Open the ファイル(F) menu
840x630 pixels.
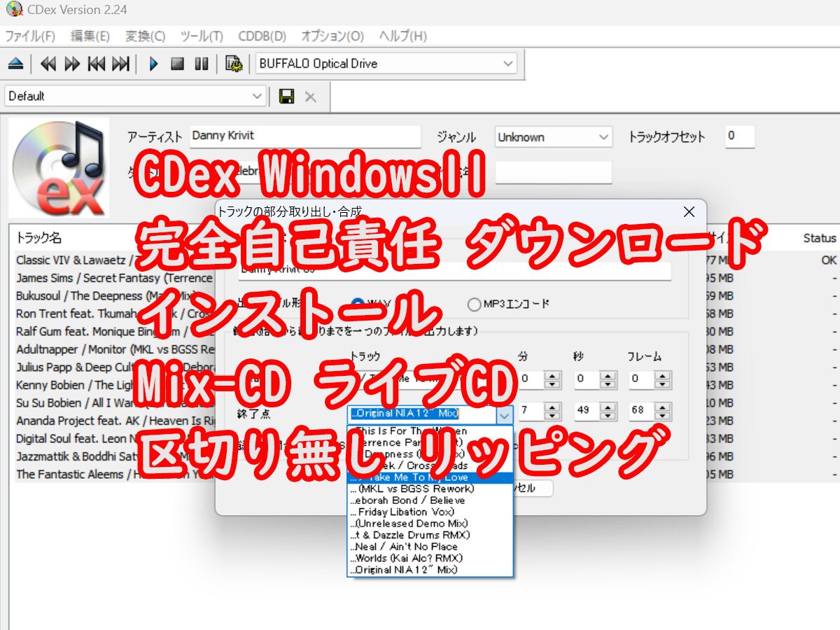point(30,36)
